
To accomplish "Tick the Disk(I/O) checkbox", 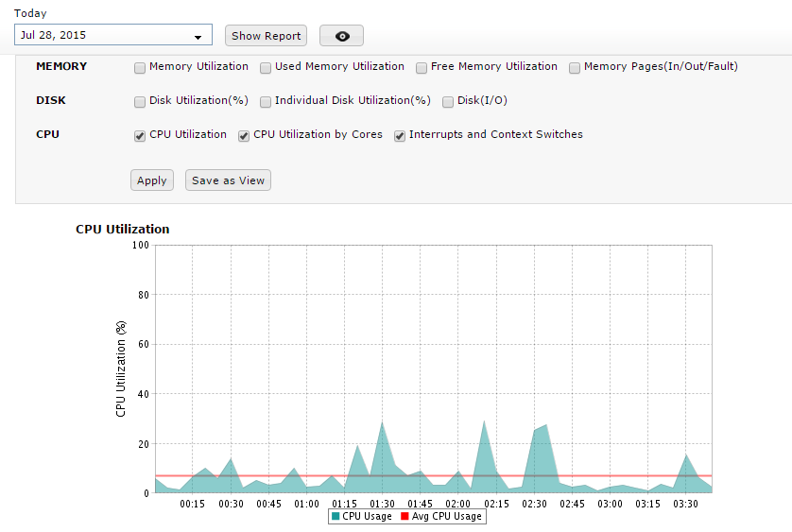I will coord(448,101).
